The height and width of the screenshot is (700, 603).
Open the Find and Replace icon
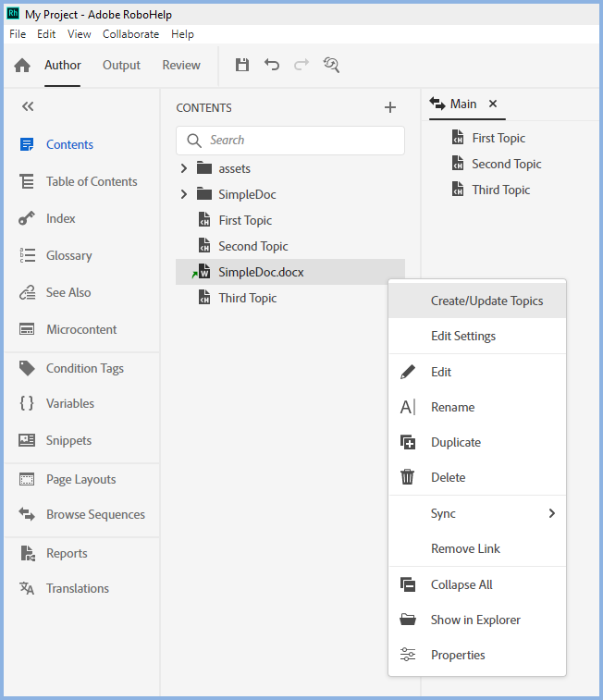point(331,65)
